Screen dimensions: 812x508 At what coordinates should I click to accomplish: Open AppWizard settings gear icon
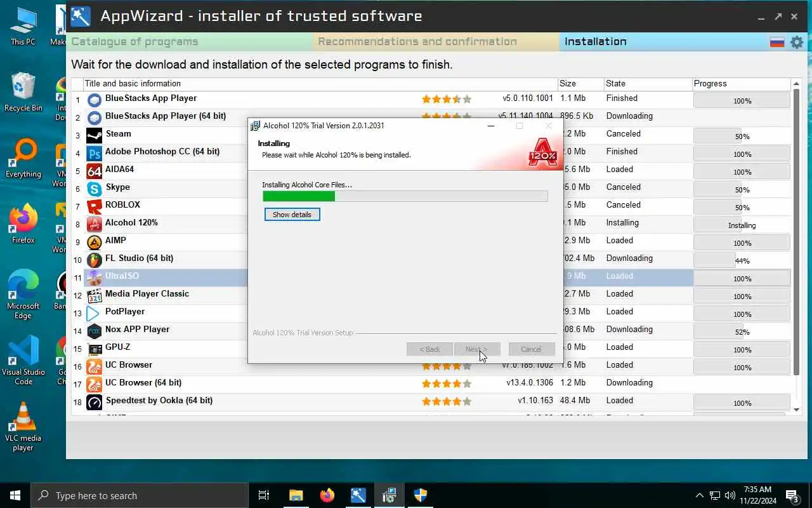[797, 42]
